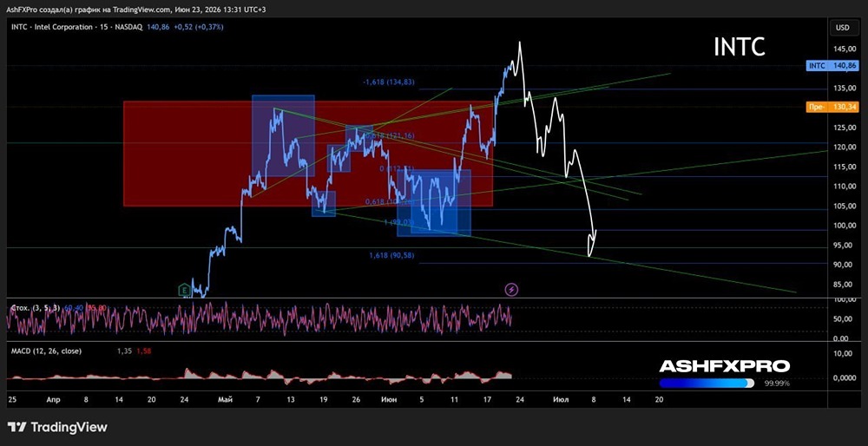868x446 pixels.
Task: Click the INTC · Intel Corporation symbol title
Action: (x=77, y=27)
